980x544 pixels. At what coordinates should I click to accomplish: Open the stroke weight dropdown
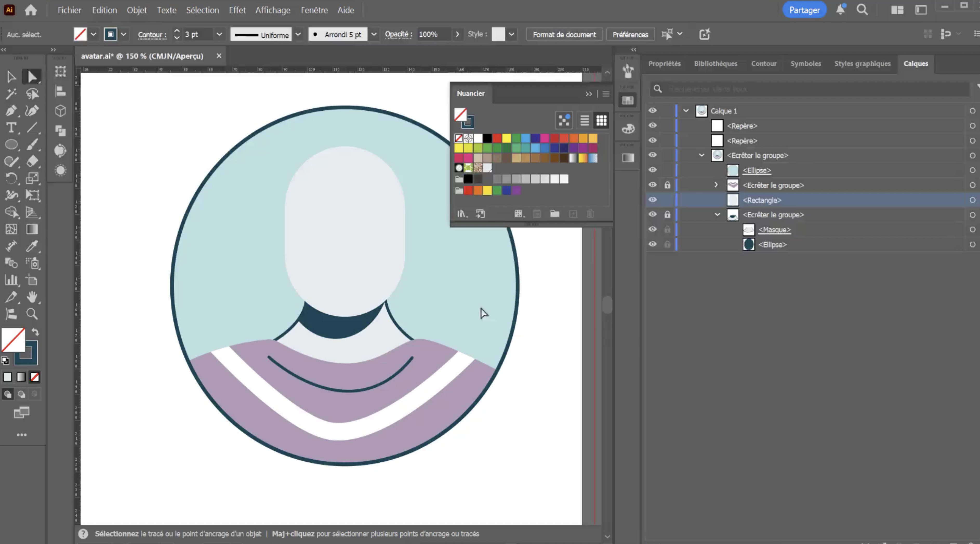click(219, 35)
